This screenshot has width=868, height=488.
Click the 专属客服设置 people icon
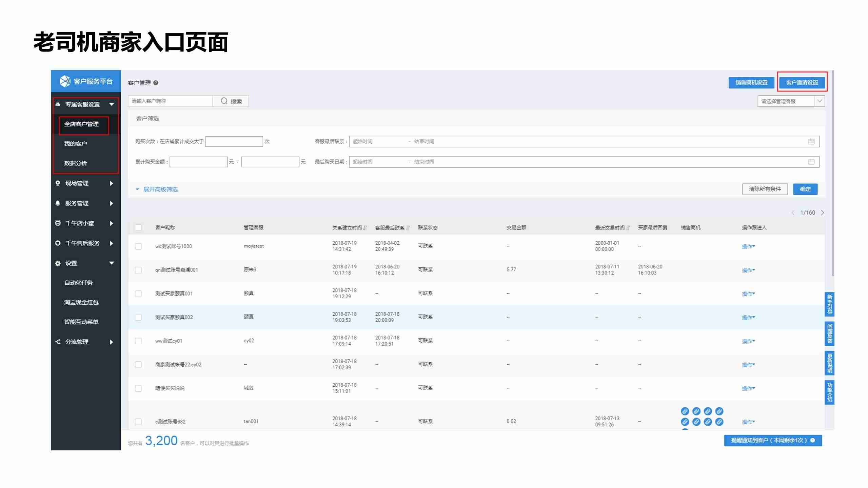tap(58, 104)
